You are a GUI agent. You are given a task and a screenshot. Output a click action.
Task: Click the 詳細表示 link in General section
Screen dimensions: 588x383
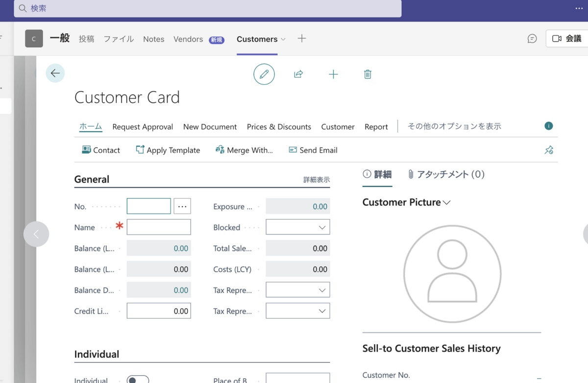tap(318, 180)
